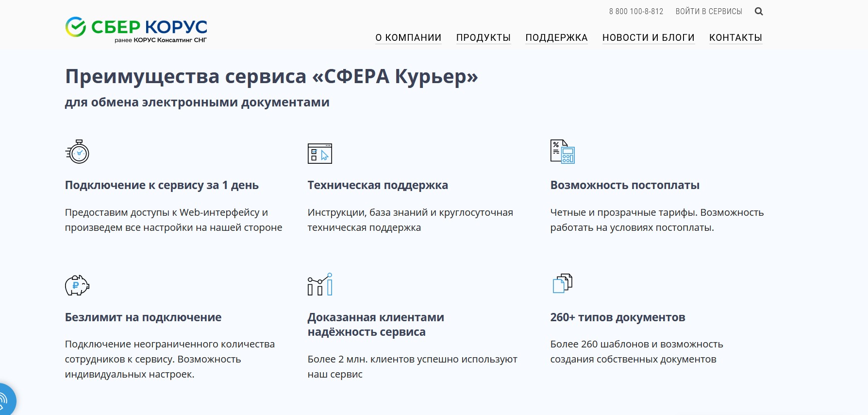Click text Более 2 млн. клиентов успешно используют
The width and height of the screenshot is (868, 415).
tap(412, 359)
